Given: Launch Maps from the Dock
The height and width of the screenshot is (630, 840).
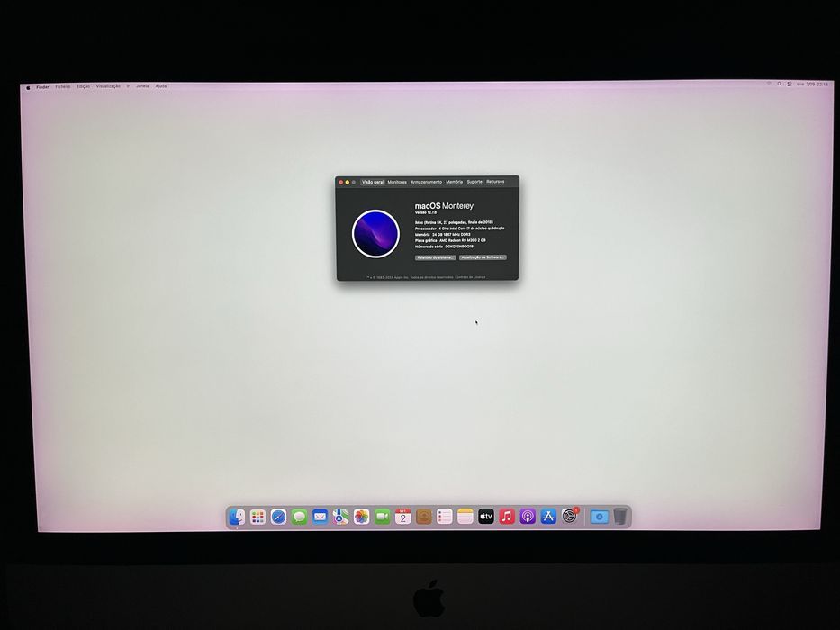Looking at the screenshot, I should click(x=340, y=517).
